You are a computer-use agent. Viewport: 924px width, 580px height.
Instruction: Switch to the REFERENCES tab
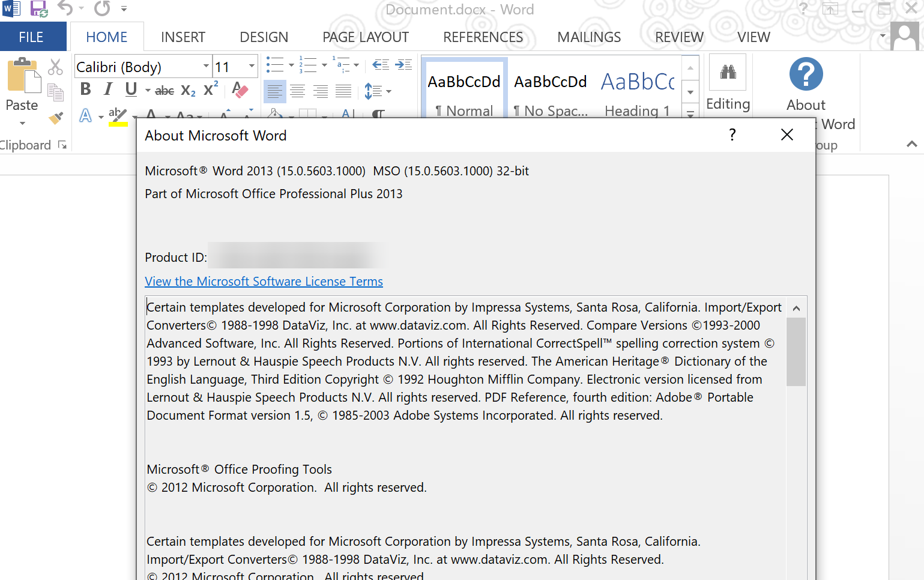click(483, 37)
